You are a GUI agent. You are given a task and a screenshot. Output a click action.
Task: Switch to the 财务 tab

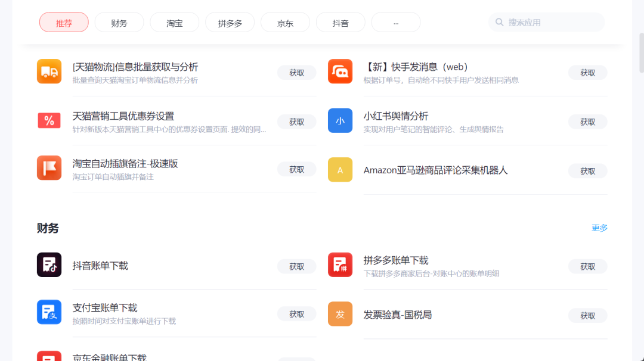pos(119,23)
